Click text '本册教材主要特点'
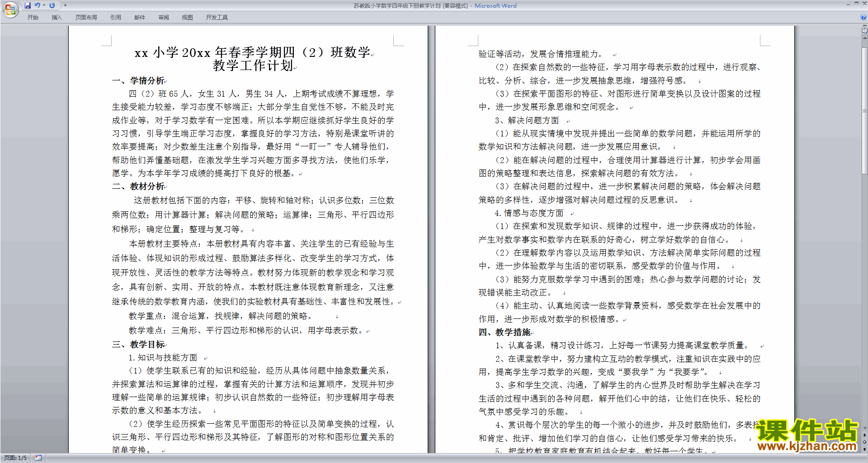 (x=163, y=244)
